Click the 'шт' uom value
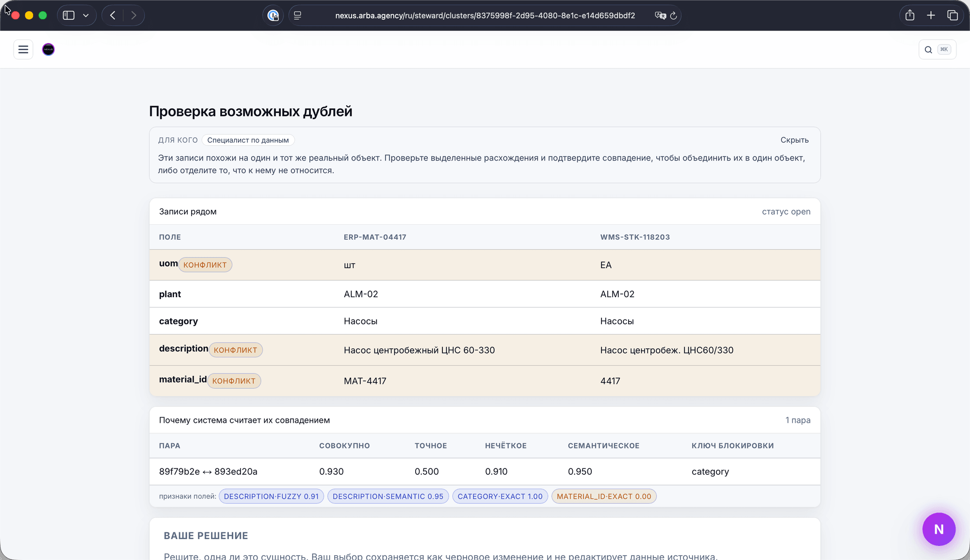The width and height of the screenshot is (970, 560). pos(350,265)
